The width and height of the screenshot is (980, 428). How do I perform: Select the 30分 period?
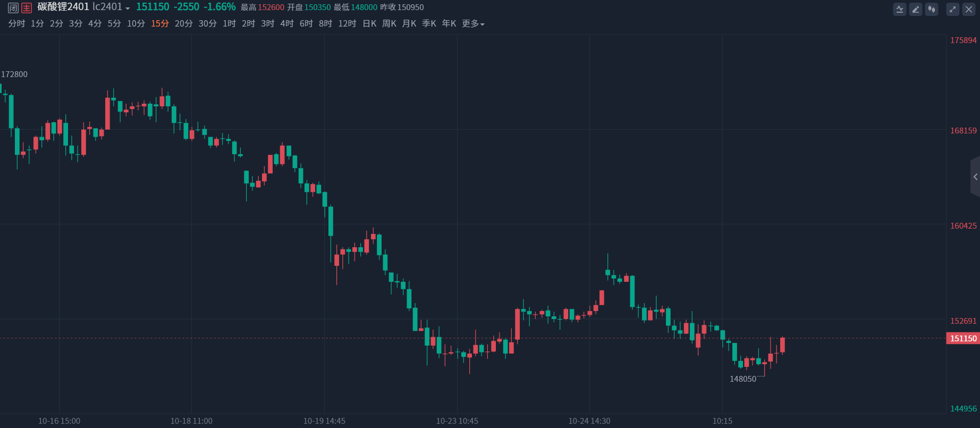click(x=208, y=23)
